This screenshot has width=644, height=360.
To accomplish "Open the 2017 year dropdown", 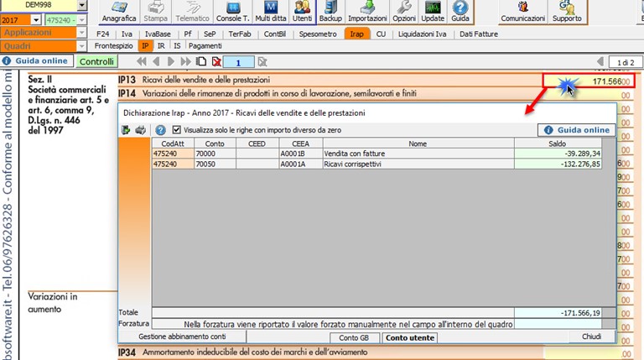I will [x=36, y=20].
